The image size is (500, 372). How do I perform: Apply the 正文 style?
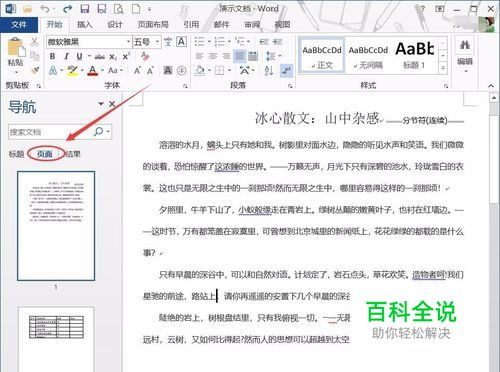click(322, 55)
